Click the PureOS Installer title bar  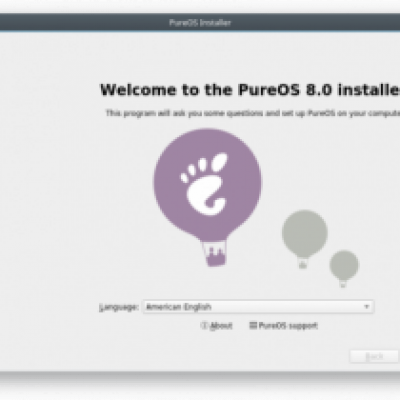[x=200, y=23]
